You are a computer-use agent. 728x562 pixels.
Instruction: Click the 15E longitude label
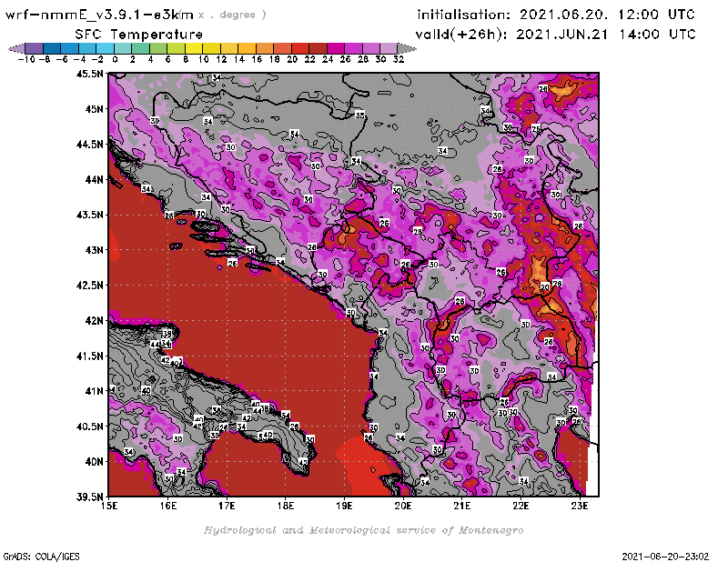tap(109, 506)
